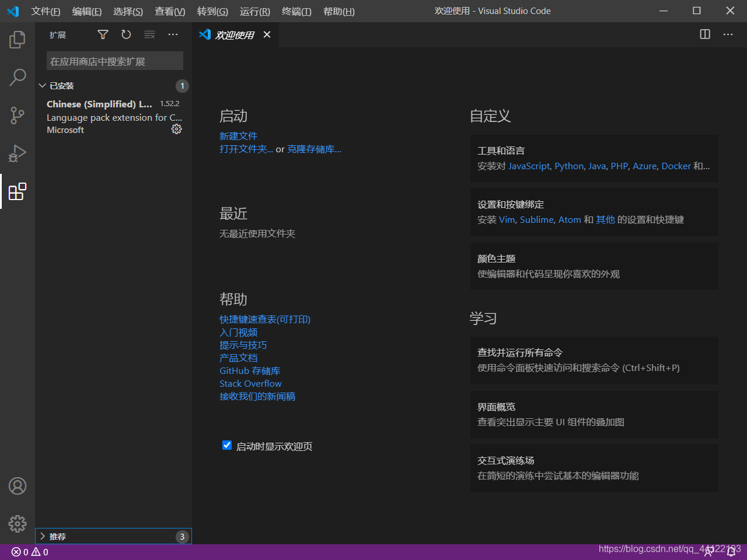Focus the 在应用商店中搜索扩展 search box

pyautogui.click(x=115, y=61)
